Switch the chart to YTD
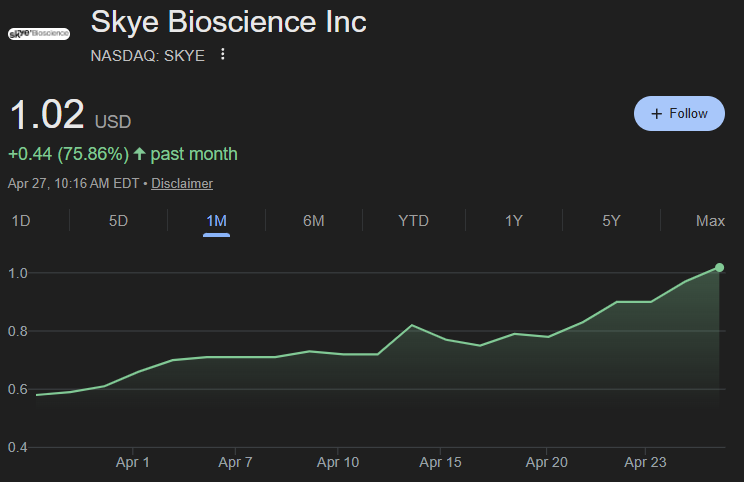This screenshot has width=744, height=482. click(413, 221)
